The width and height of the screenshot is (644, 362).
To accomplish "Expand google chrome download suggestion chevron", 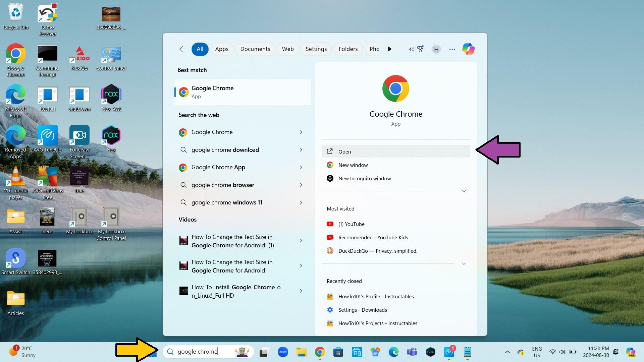I will [x=301, y=150].
